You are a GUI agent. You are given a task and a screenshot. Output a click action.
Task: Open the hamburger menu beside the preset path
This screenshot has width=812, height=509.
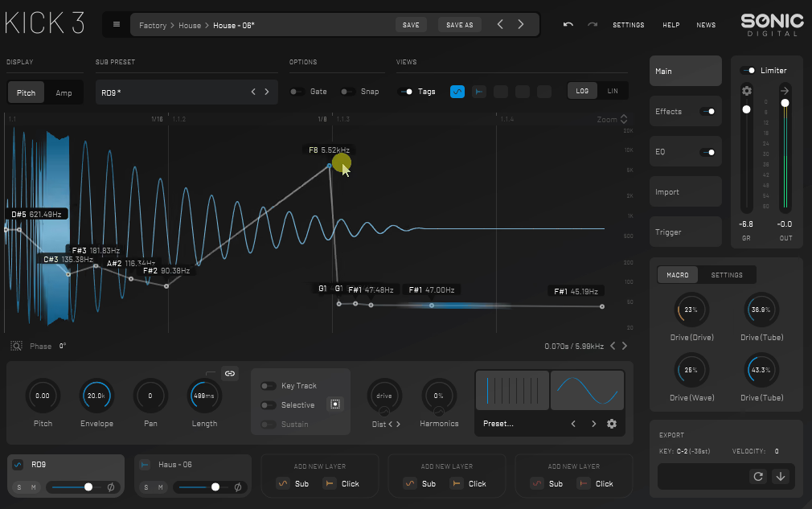(117, 24)
